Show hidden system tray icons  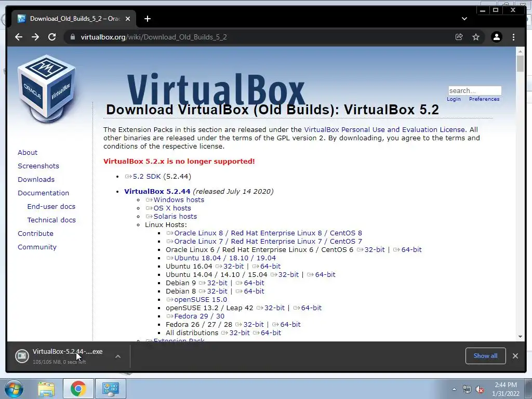pyautogui.click(x=454, y=389)
